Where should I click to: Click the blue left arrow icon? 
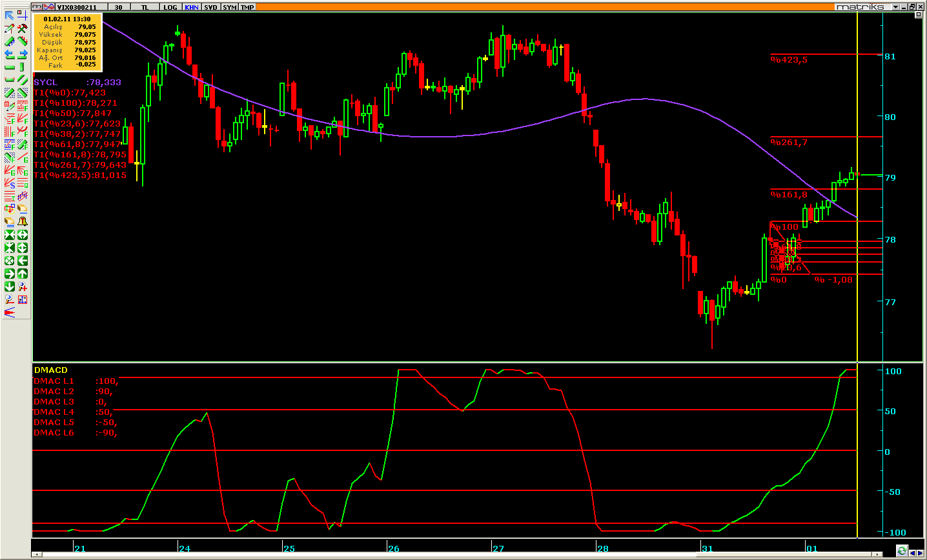pos(9,54)
